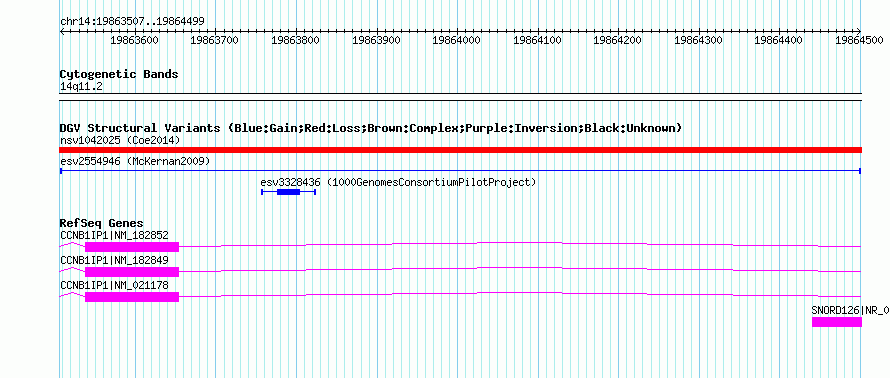
Task: Click the SNORD126 magenta gene box
Action: (837, 322)
